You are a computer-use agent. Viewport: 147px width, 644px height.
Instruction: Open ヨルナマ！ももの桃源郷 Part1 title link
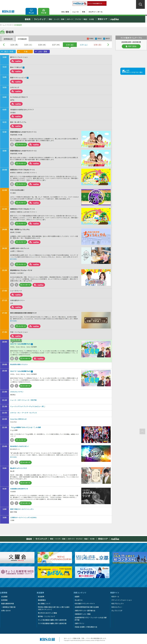click(20, 344)
